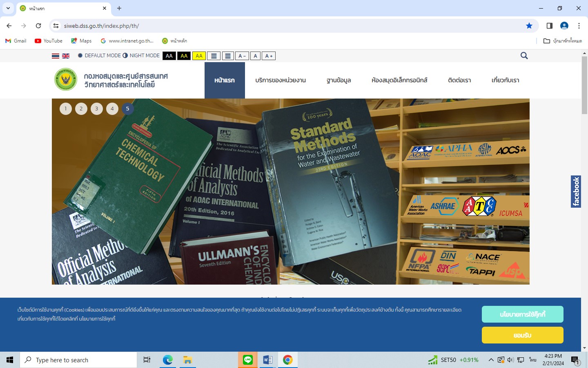The width and height of the screenshot is (588, 368).
Task: Expand the ฐานข้อมูล menu
Action: [x=339, y=81]
